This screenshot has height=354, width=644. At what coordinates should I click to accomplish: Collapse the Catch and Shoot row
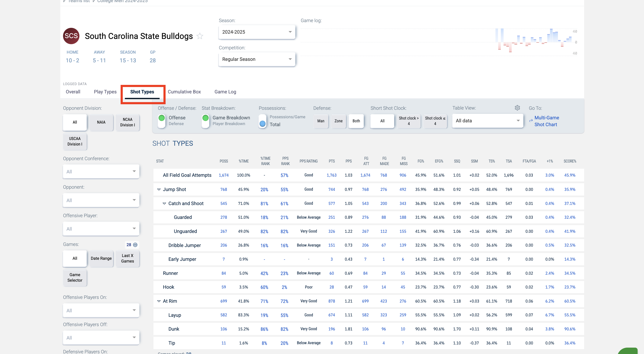tap(164, 203)
